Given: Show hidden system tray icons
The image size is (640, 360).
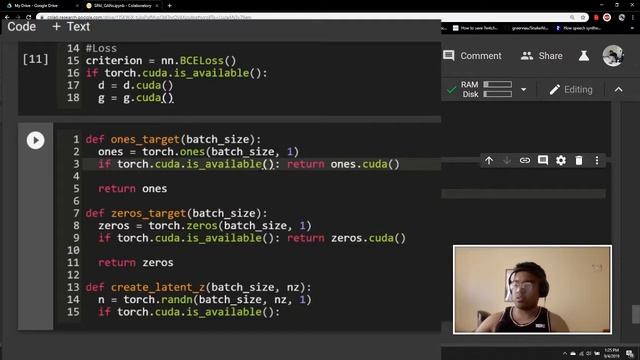Looking at the screenshot, I should [565, 353].
